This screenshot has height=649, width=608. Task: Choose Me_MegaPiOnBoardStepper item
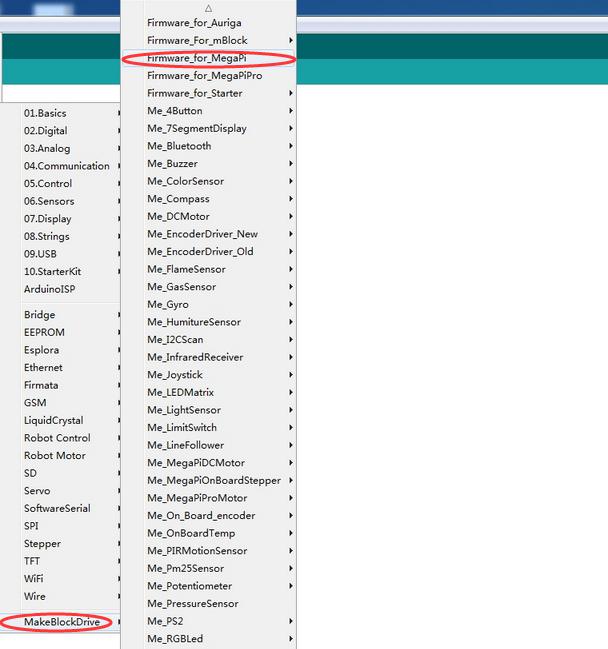[x=209, y=480]
